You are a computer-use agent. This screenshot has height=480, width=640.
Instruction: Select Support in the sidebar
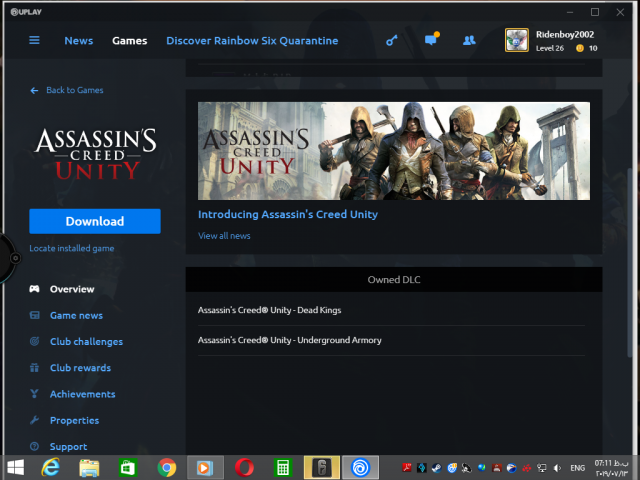coord(68,447)
